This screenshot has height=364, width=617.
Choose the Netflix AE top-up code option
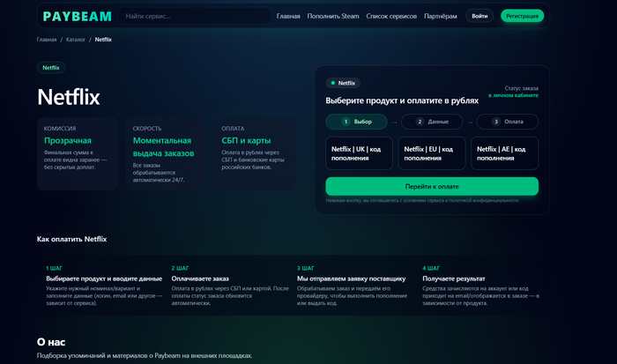504,152
